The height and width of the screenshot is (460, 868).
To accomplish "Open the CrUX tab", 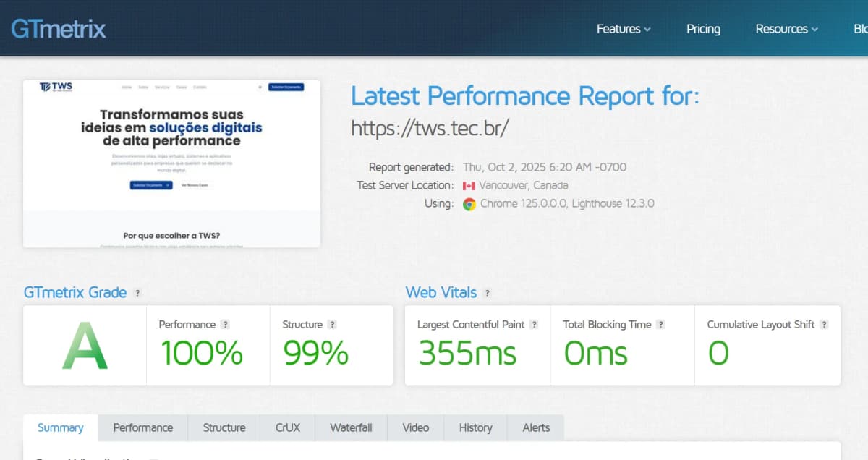I will [x=288, y=427].
